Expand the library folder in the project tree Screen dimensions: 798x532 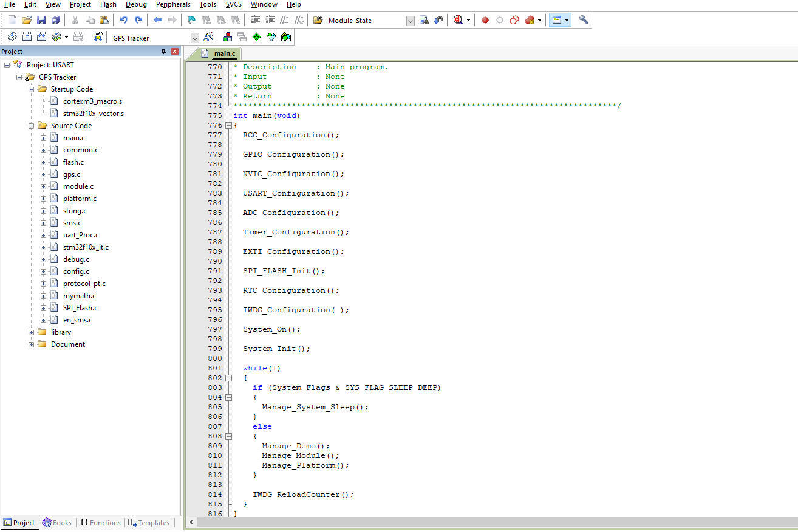point(32,332)
